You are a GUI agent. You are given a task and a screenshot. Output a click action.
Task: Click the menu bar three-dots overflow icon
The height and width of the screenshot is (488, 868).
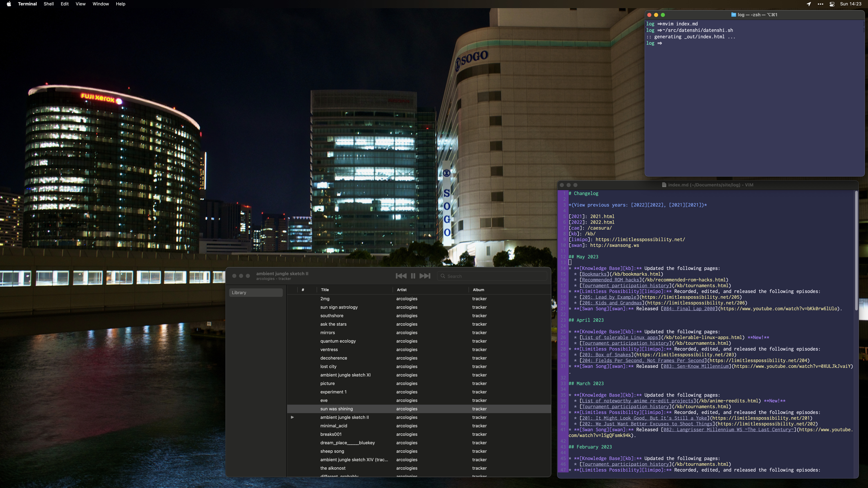[x=820, y=4]
